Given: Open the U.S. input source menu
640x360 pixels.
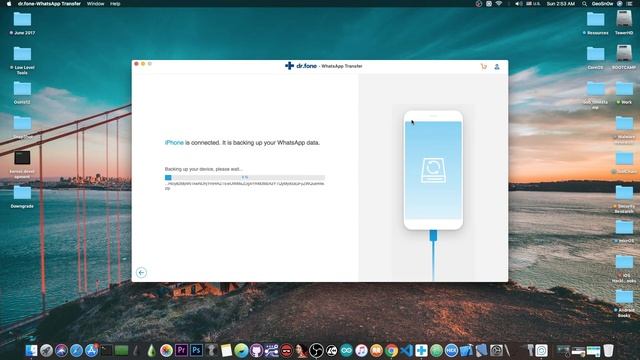Looking at the screenshot, I should [x=533, y=4].
